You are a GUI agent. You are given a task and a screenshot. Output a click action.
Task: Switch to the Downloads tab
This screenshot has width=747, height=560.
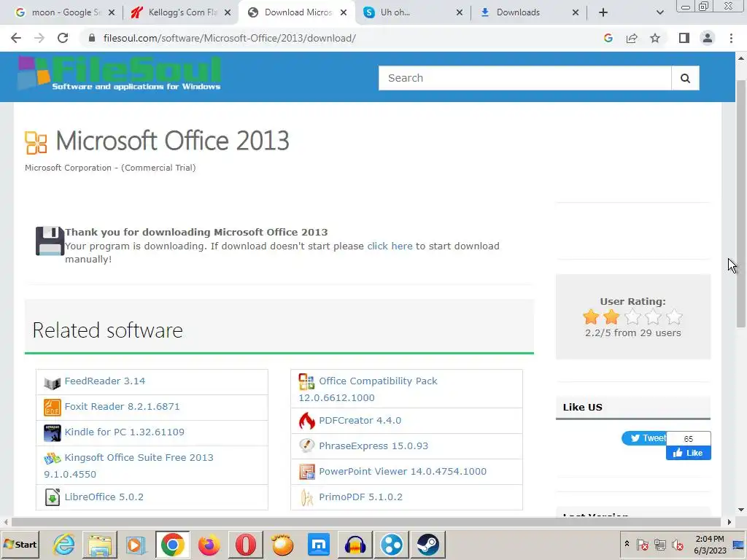pos(529,12)
